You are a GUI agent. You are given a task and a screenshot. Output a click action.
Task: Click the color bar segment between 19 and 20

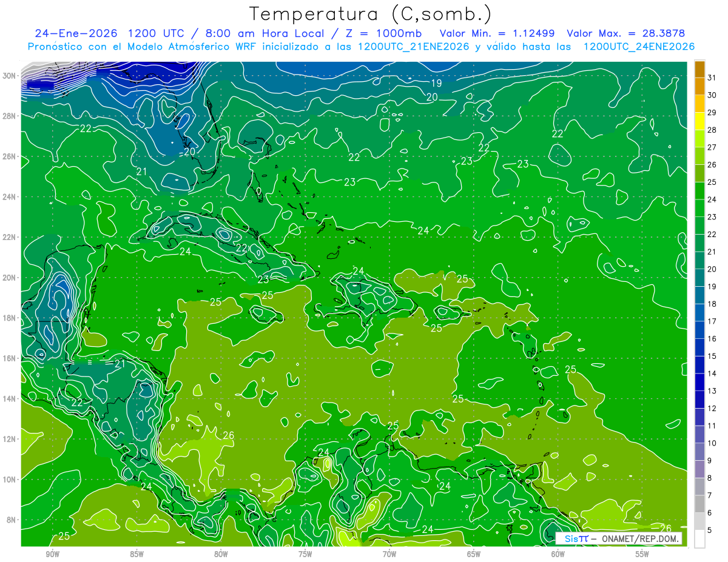pyautogui.click(x=699, y=278)
